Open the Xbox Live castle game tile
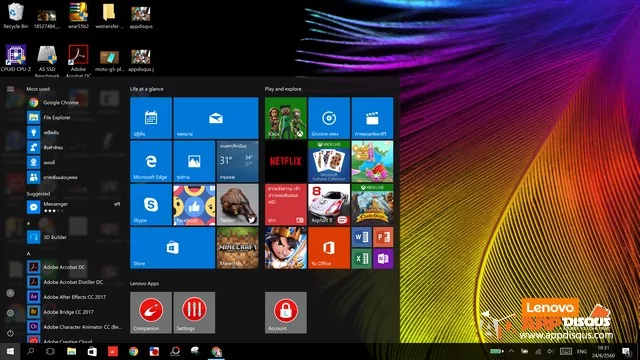This screenshot has height=360, width=640. (x=372, y=204)
